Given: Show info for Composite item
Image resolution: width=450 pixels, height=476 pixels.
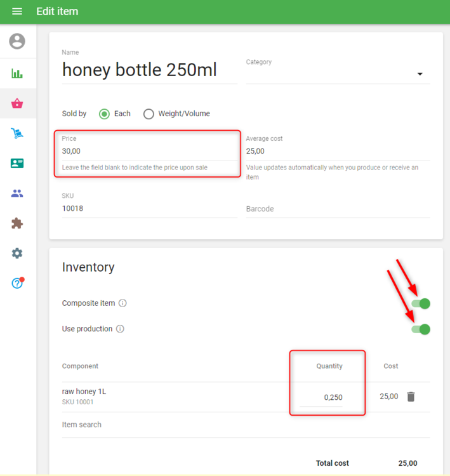Looking at the screenshot, I should click(123, 303).
